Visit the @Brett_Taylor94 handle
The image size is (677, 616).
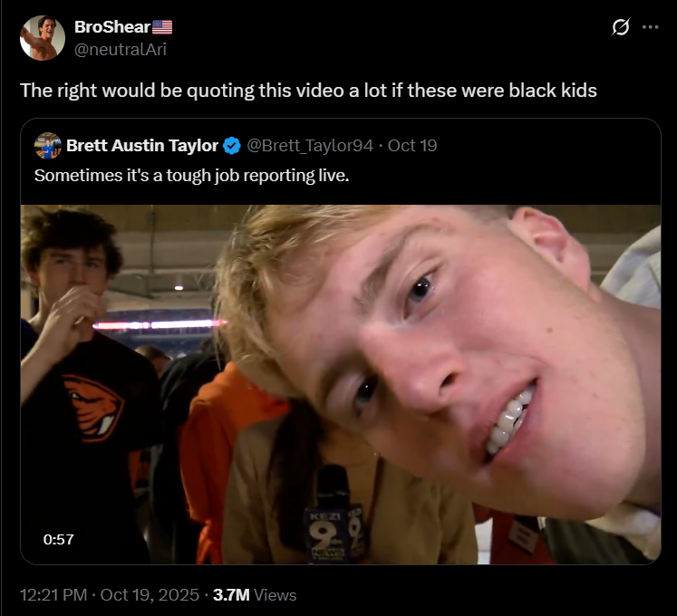click(x=310, y=146)
